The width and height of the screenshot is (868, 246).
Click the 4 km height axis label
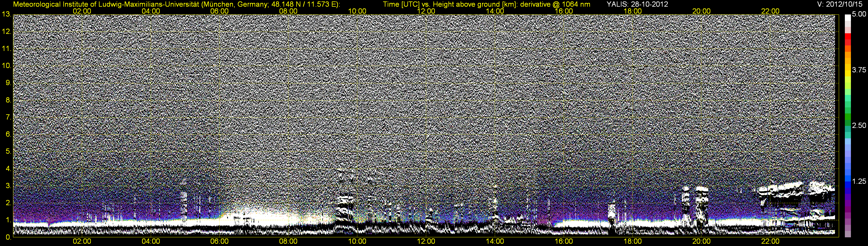tap(8, 168)
